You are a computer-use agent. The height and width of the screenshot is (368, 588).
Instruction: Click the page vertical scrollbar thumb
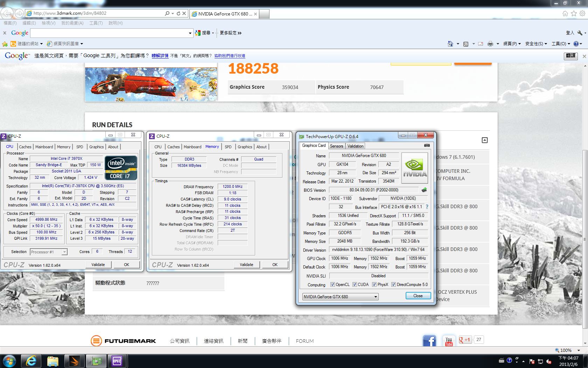click(585, 239)
